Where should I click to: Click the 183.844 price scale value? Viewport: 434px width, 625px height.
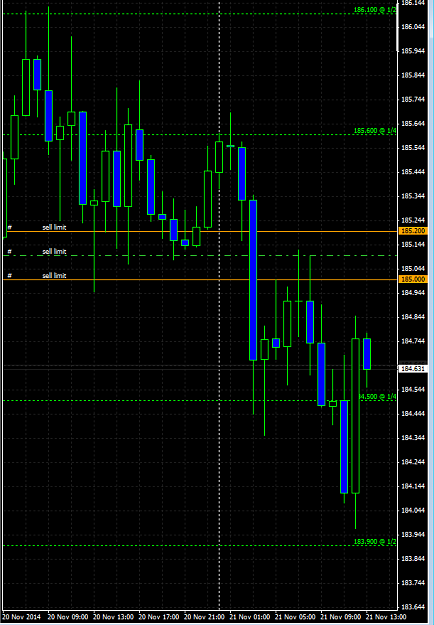pos(412,558)
